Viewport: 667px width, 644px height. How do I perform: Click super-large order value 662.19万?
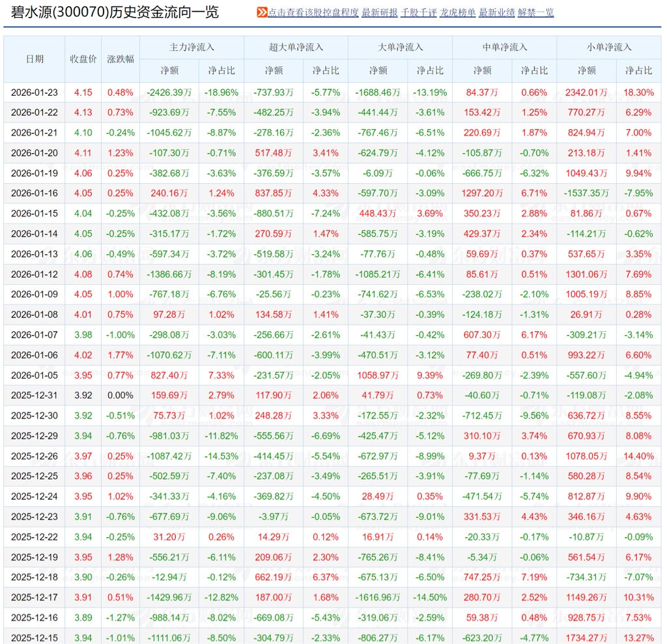click(x=274, y=577)
